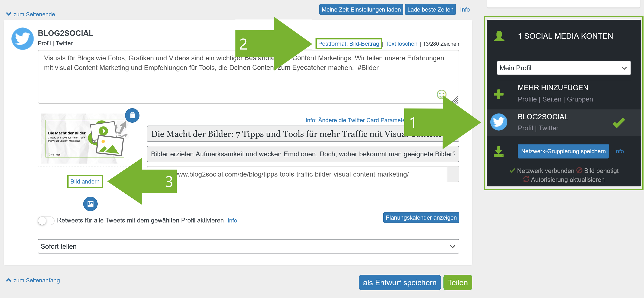644x298 pixels.
Task: Click the blog URL input field
Action: tap(297, 174)
